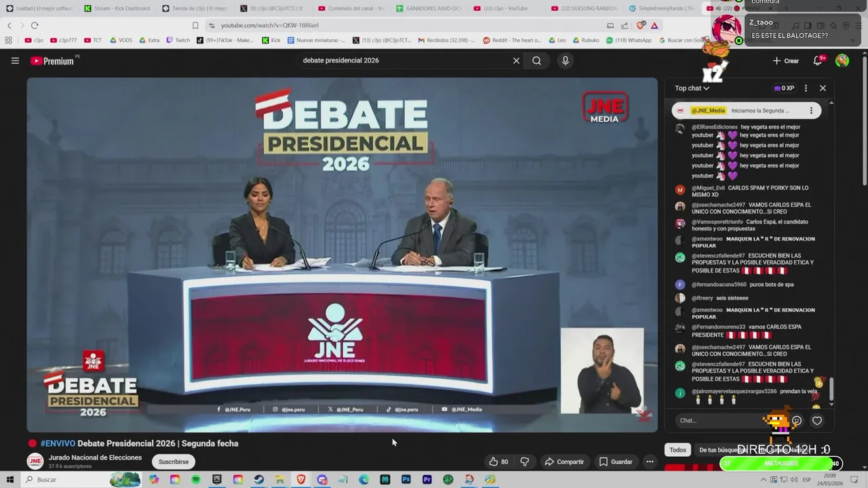Switch to Tienda de c3jo tab
The width and height of the screenshot is (868, 488).
pos(195,8)
